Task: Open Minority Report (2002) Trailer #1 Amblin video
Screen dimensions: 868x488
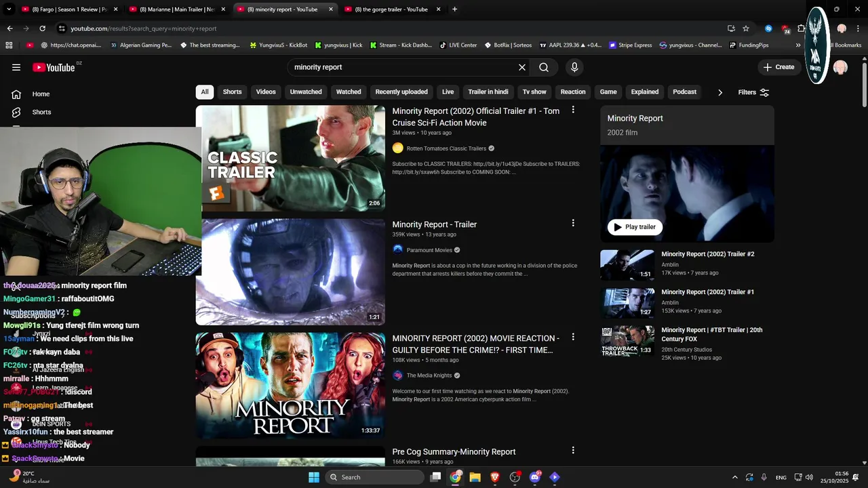Action: pyautogui.click(x=708, y=292)
